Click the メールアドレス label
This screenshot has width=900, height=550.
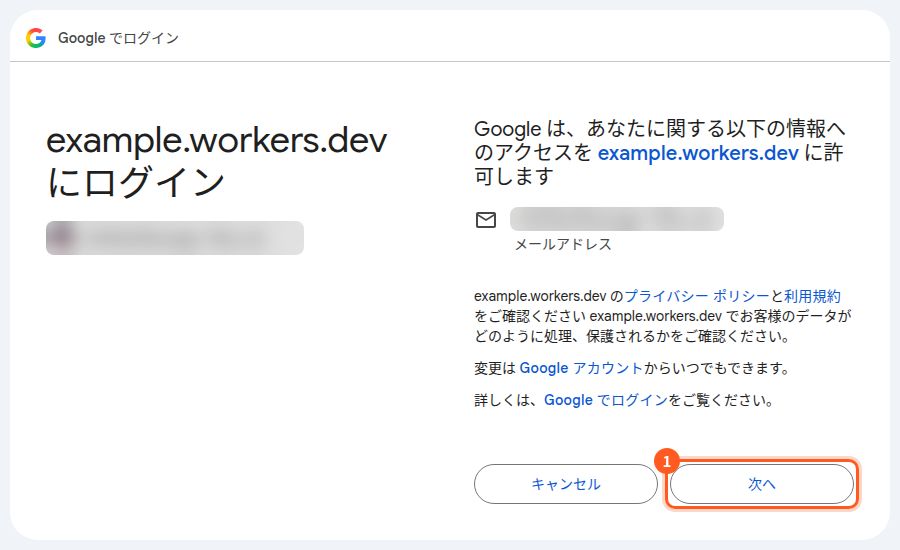click(563, 245)
